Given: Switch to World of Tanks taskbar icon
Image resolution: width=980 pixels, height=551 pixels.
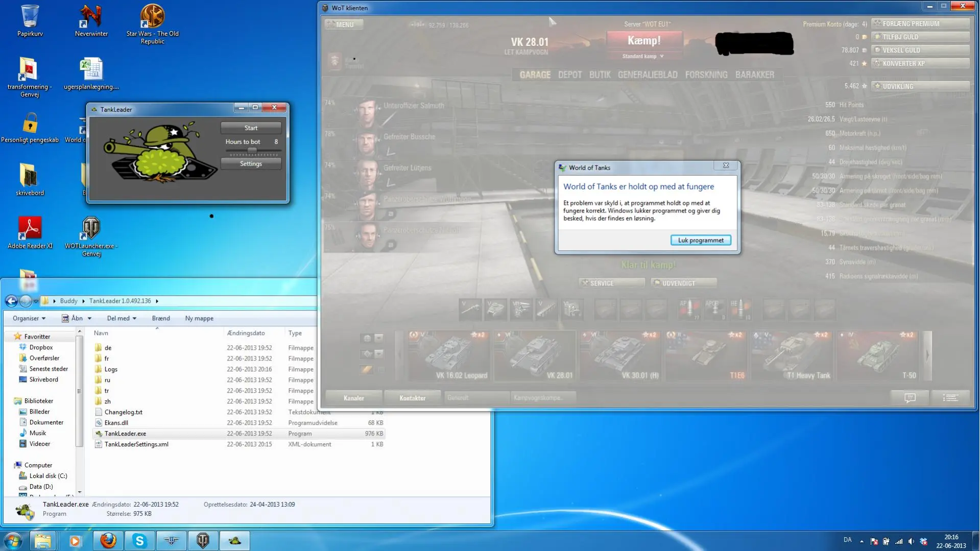Looking at the screenshot, I should click(x=203, y=541).
